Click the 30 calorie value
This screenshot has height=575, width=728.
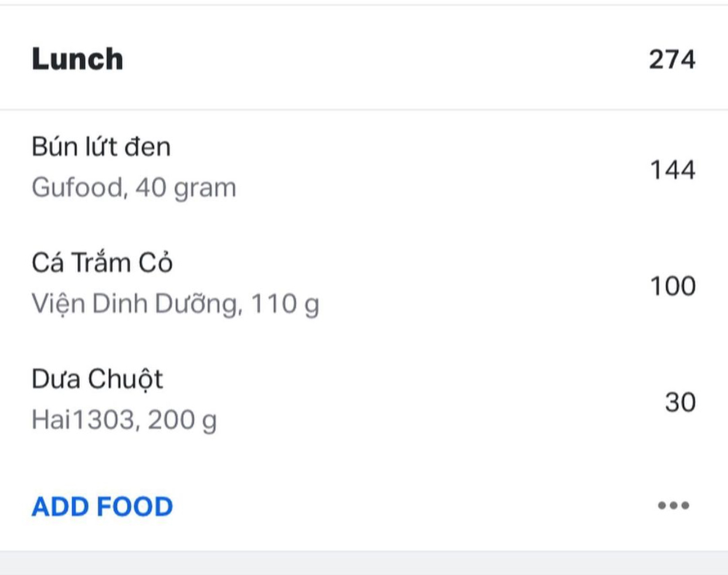(680, 402)
